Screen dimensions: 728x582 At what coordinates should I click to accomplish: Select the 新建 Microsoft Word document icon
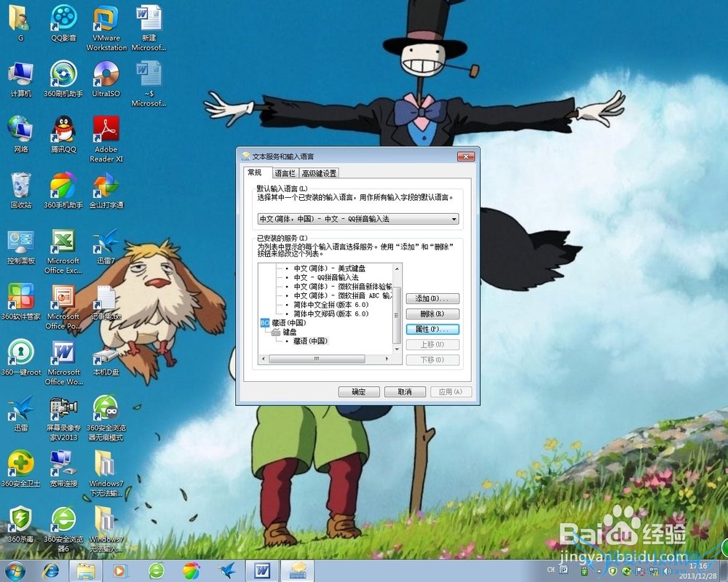point(149,28)
